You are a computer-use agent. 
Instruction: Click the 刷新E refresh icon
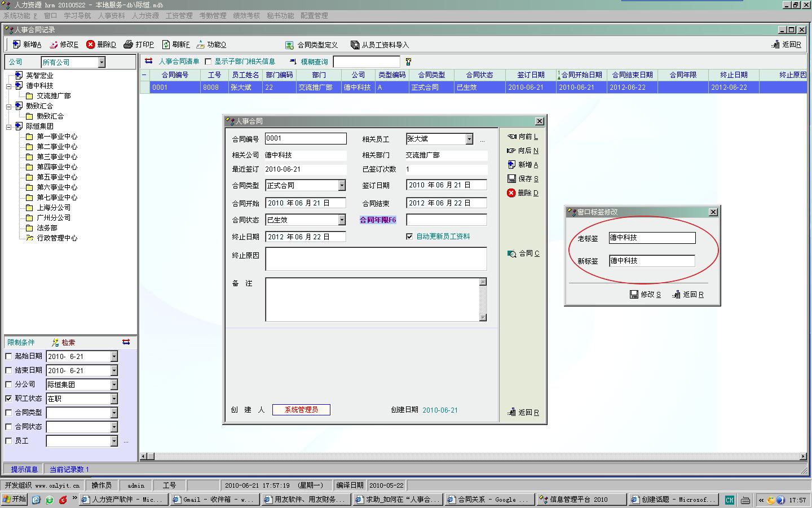pyautogui.click(x=166, y=45)
